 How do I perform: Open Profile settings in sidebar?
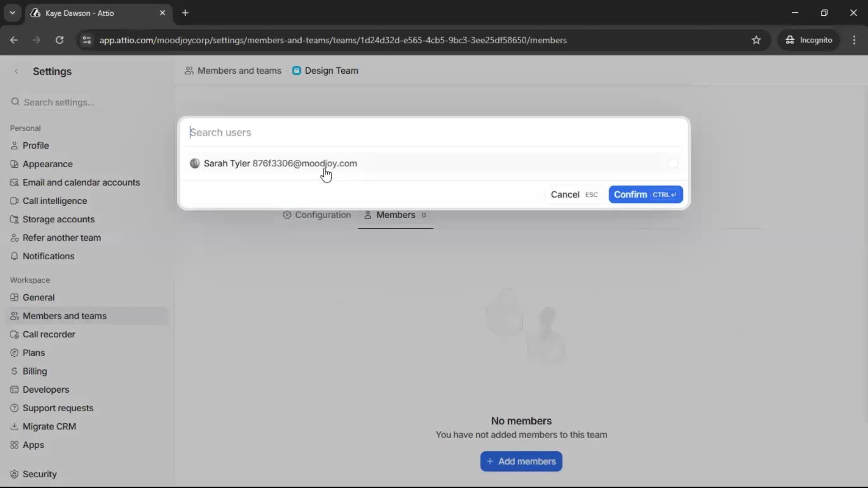[36, 145]
